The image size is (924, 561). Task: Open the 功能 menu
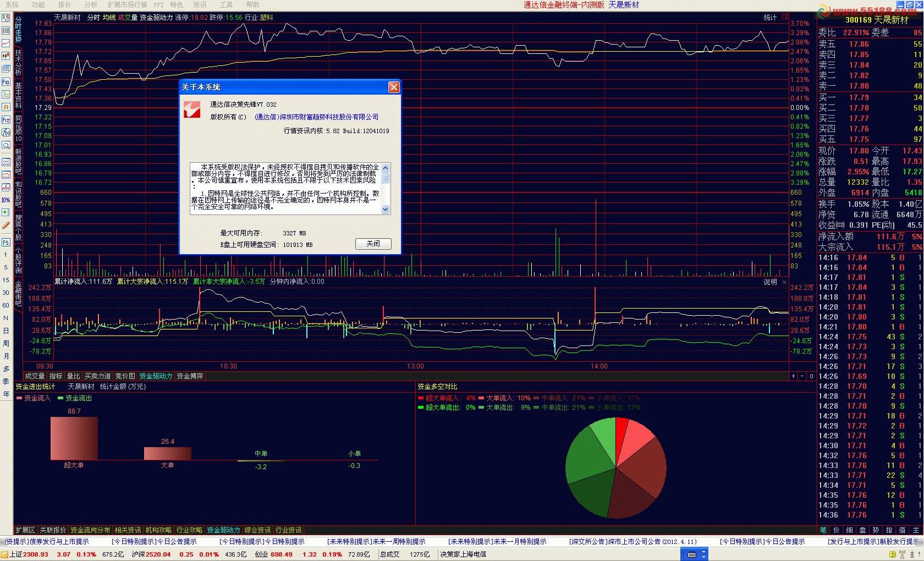point(38,4)
